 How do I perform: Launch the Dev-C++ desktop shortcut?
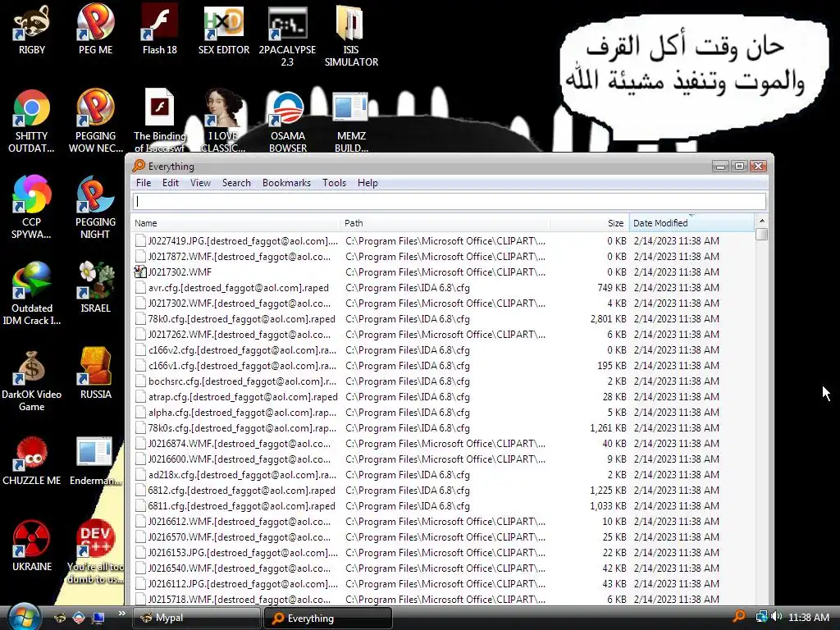tap(95, 550)
